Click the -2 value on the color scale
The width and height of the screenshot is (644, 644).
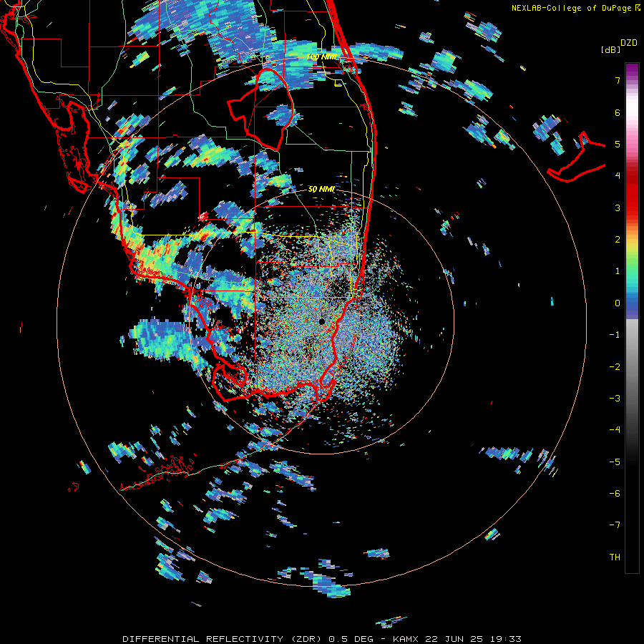(615, 367)
